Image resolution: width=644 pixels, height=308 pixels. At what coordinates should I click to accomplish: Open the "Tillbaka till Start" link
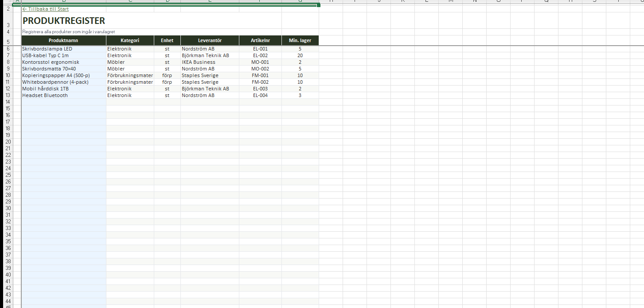45,9
